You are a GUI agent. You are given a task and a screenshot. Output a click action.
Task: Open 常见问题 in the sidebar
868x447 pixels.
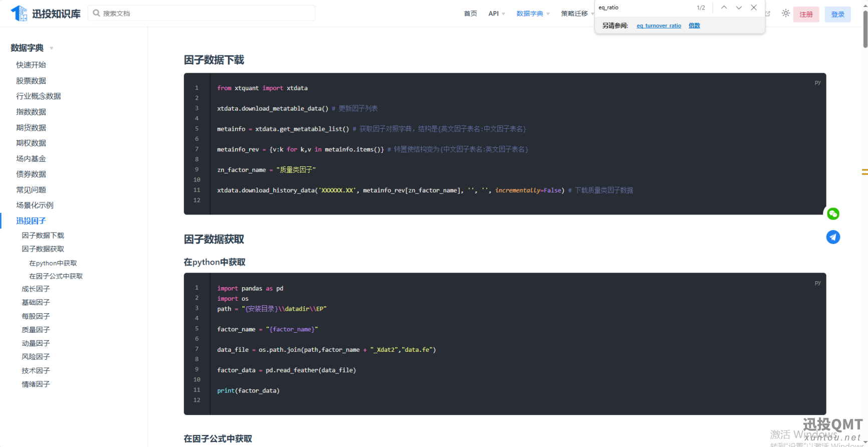click(x=31, y=190)
